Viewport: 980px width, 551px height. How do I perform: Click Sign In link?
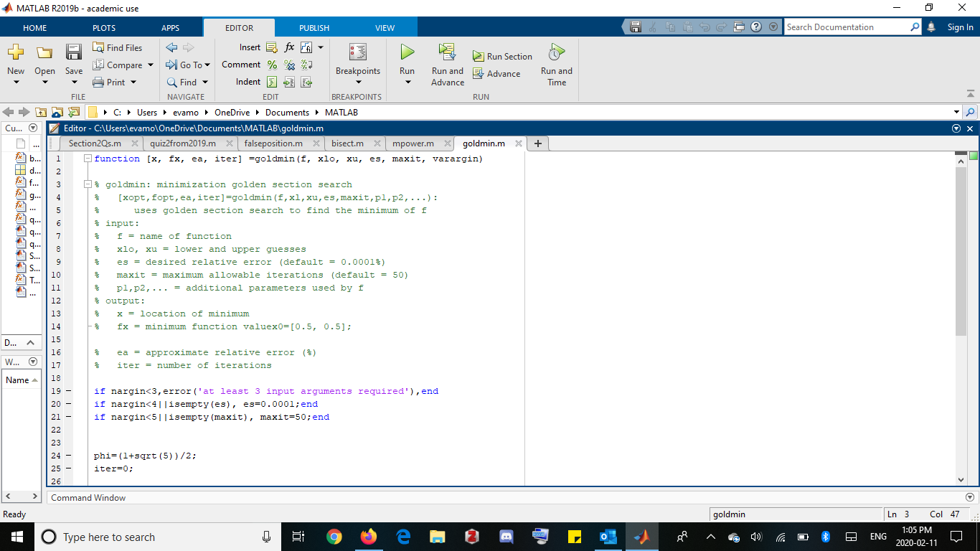click(960, 27)
